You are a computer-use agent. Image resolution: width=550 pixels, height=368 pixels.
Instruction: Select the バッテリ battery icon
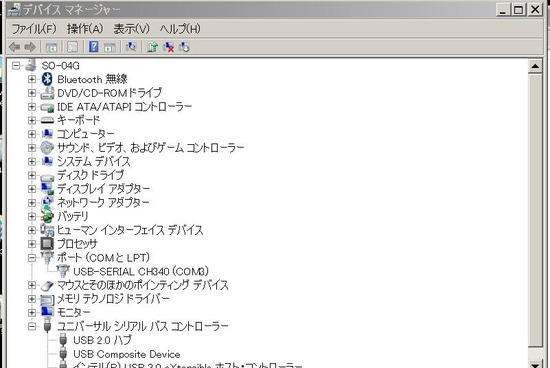tap(47, 216)
